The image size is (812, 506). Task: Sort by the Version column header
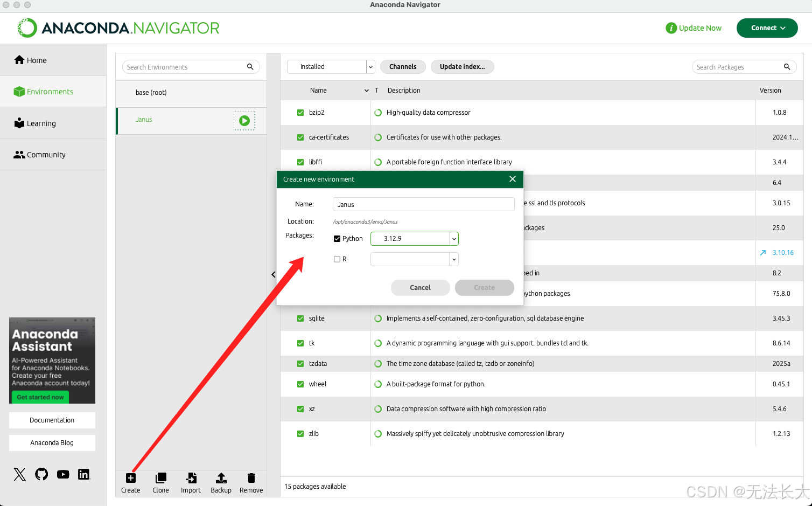click(x=770, y=91)
